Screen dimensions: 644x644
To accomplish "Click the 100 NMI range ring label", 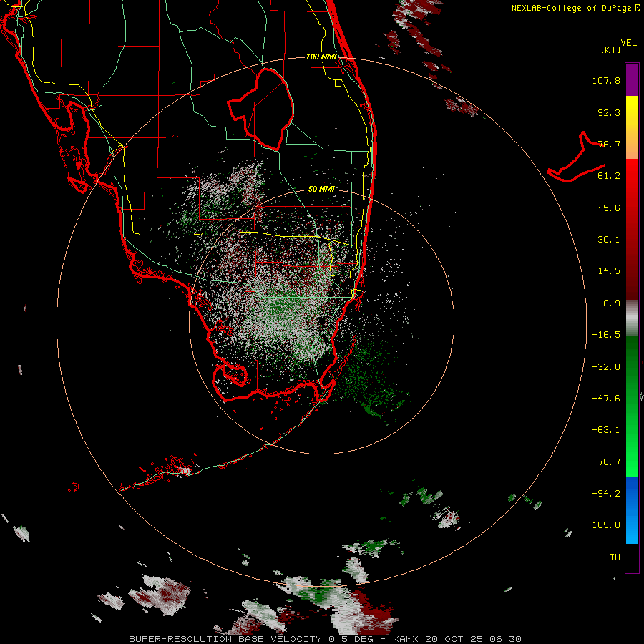I will [x=321, y=57].
